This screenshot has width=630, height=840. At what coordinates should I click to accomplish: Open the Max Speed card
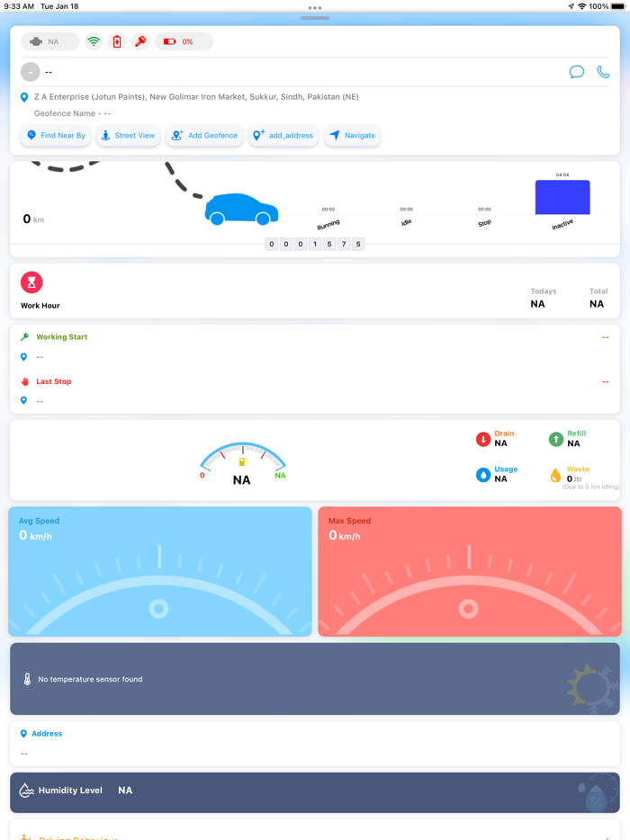(x=470, y=572)
